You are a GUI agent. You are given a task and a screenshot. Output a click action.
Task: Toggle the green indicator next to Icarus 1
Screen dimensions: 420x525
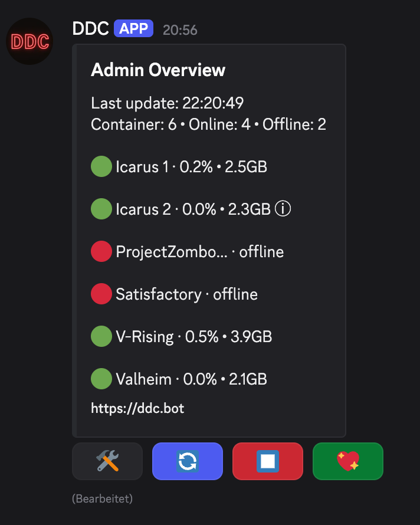coord(101,166)
